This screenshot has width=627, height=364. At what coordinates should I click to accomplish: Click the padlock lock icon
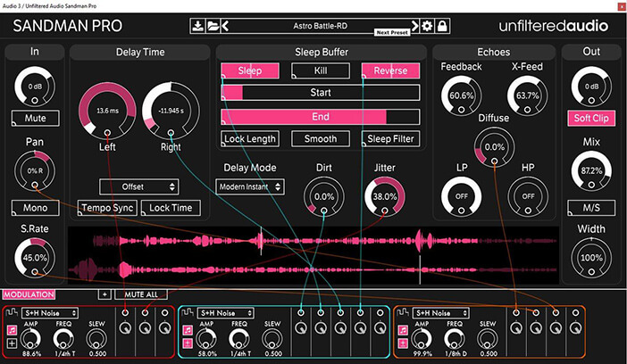coord(442,26)
